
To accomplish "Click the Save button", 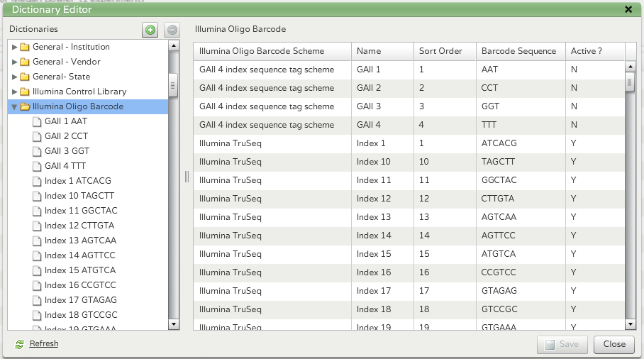I will coord(562,345).
